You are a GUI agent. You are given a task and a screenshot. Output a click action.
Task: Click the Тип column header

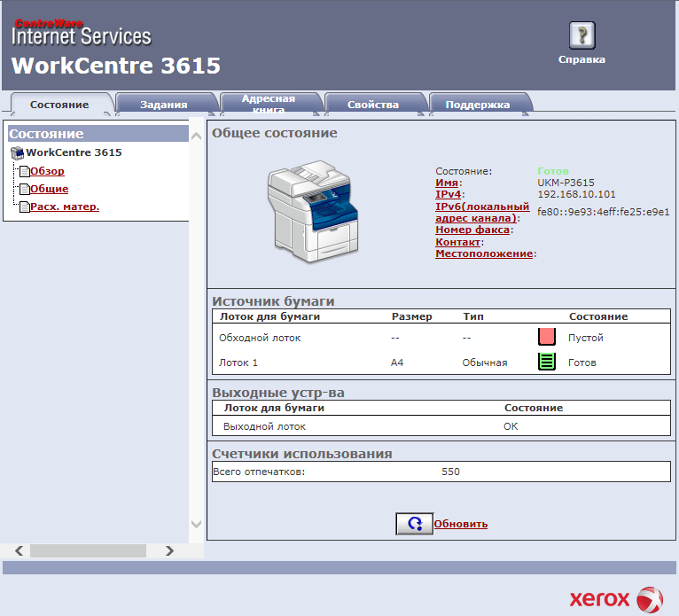coord(473,316)
